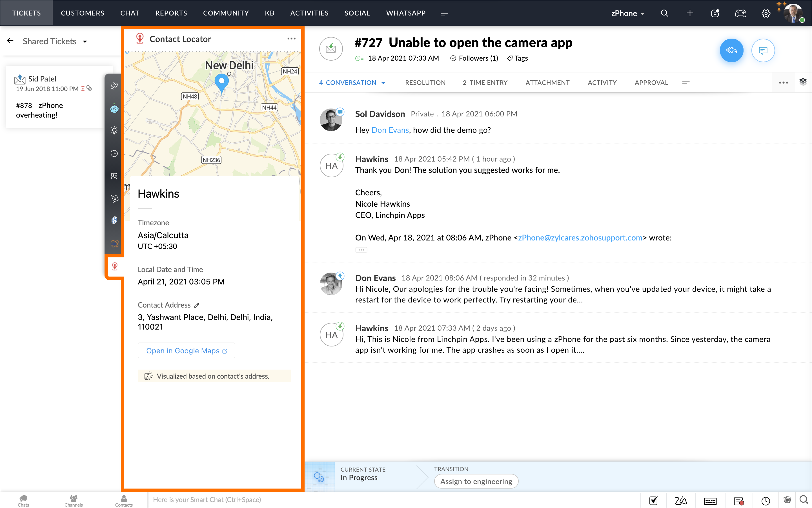Click the plus add-new icon

690,13
